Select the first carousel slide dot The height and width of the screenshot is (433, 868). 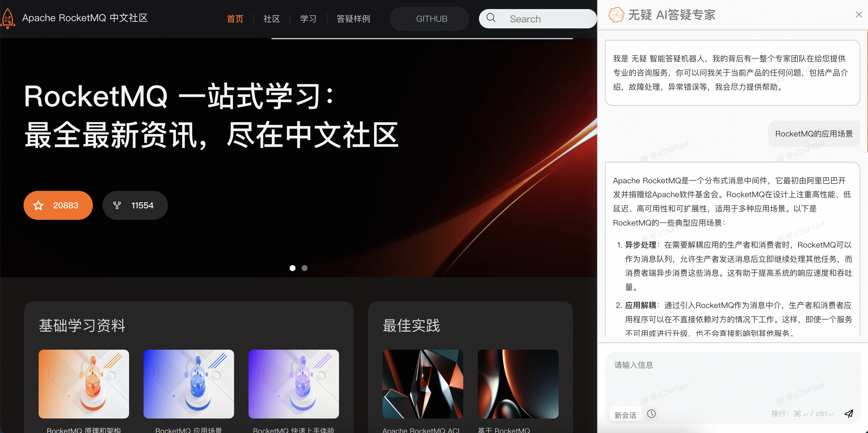pos(293,268)
